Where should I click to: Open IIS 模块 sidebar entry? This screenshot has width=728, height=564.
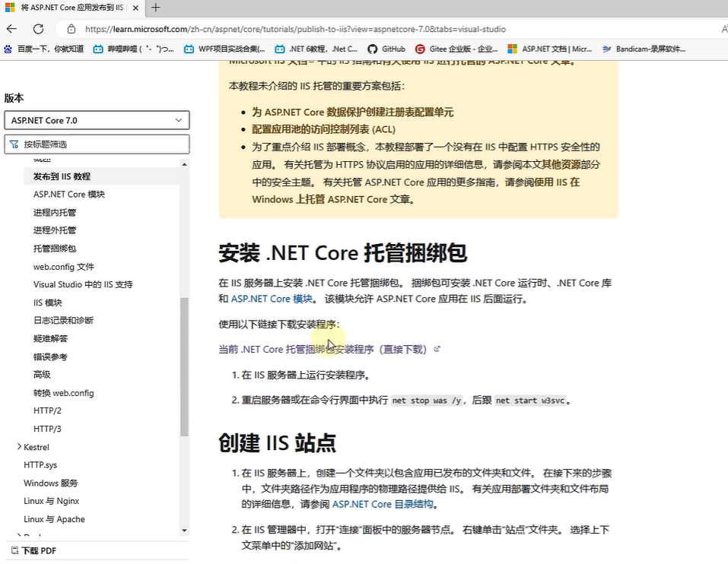(47, 303)
